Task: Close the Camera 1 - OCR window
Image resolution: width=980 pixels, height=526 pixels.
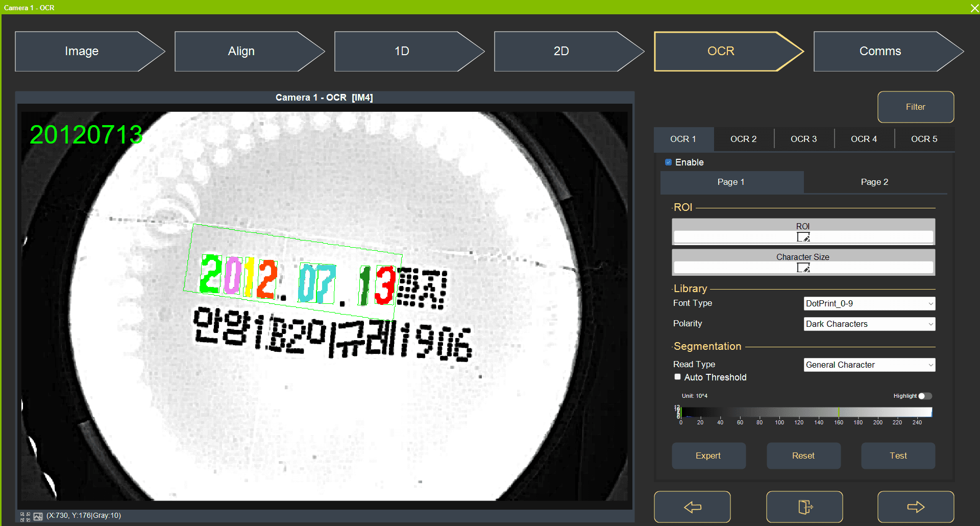Action: (974, 8)
